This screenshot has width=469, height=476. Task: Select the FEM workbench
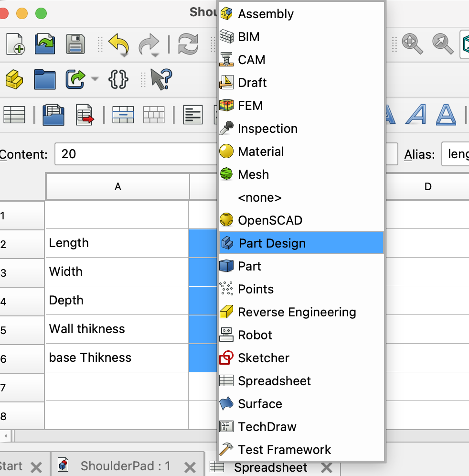pyautogui.click(x=301, y=106)
